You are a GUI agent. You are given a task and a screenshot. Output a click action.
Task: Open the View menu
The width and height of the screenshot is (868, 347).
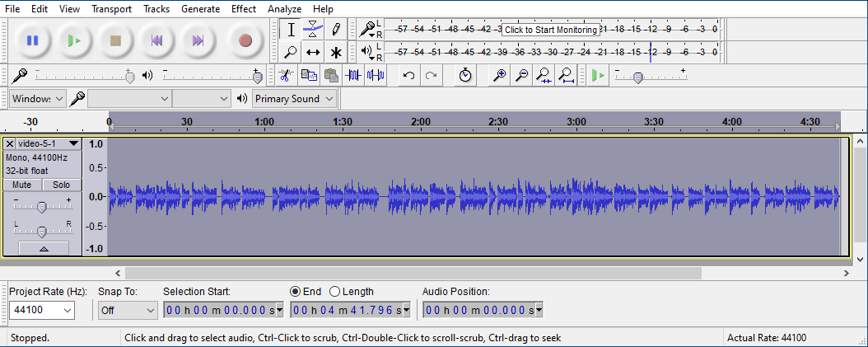[69, 9]
